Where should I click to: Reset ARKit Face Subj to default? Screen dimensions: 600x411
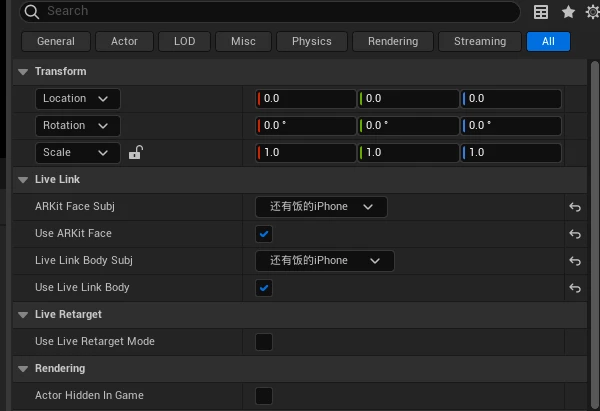tap(575, 207)
